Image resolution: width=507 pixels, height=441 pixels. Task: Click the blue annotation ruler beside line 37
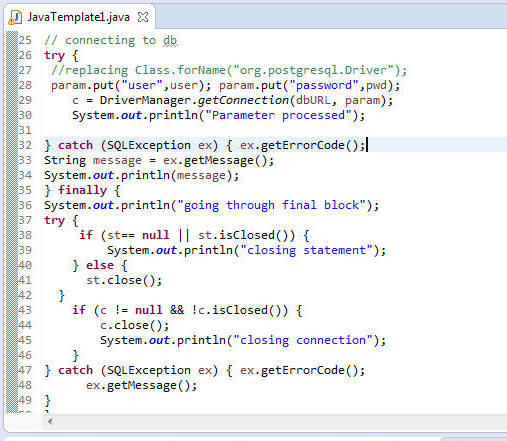click(12, 220)
